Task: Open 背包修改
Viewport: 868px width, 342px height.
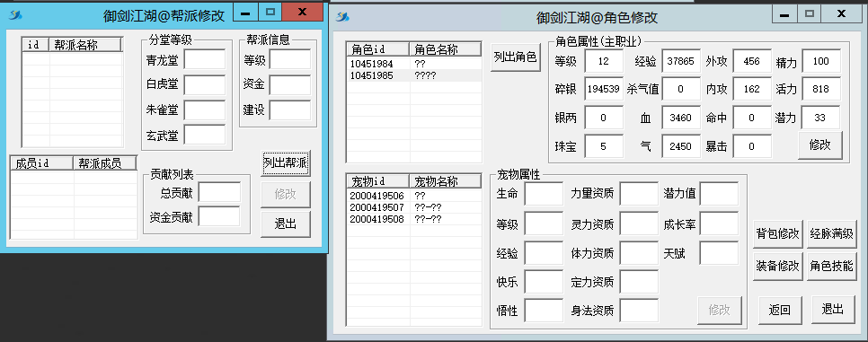Action: click(777, 233)
